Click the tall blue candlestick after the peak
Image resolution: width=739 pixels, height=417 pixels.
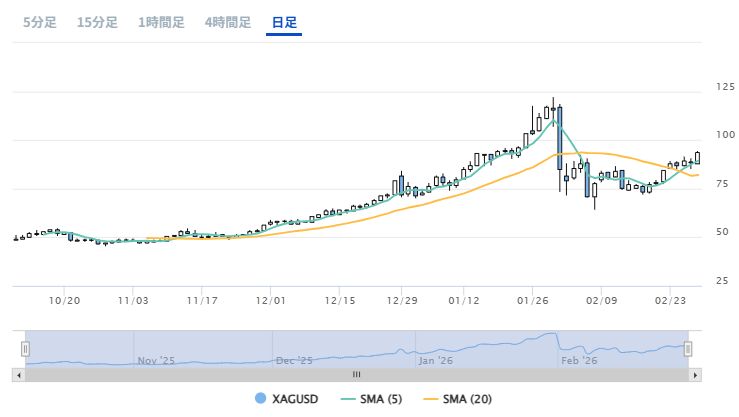[x=559, y=138]
